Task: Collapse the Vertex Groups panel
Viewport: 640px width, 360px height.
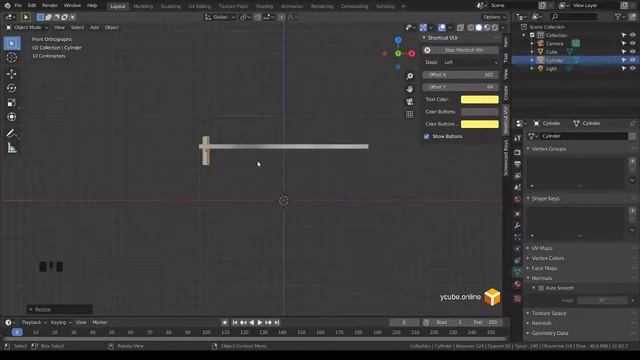Action: pos(549,149)
